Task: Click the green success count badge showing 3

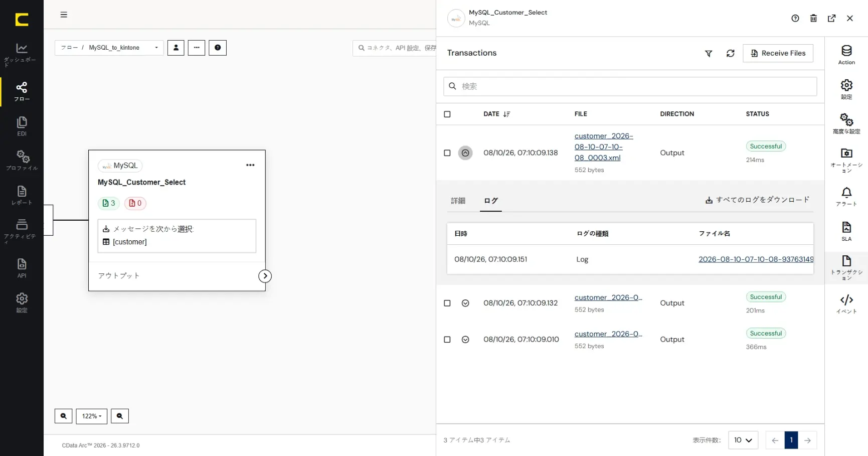Action: pyautogui.click(x=108, y=203)
